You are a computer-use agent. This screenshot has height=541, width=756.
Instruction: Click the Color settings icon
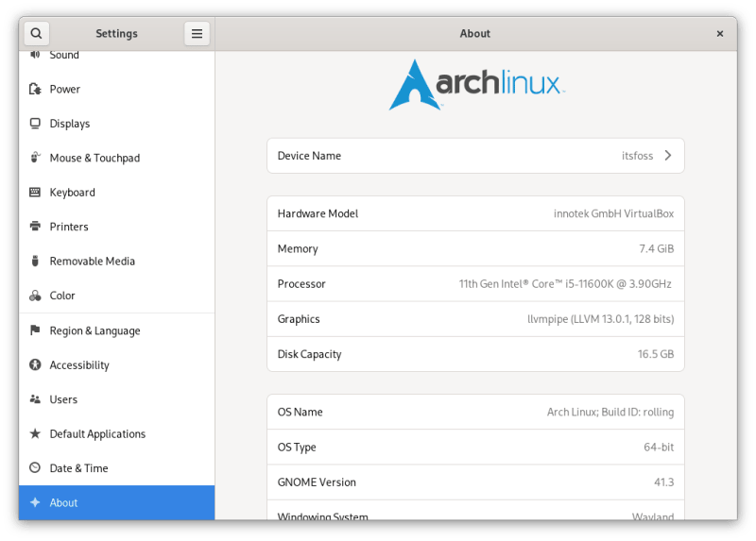(35, 296)
